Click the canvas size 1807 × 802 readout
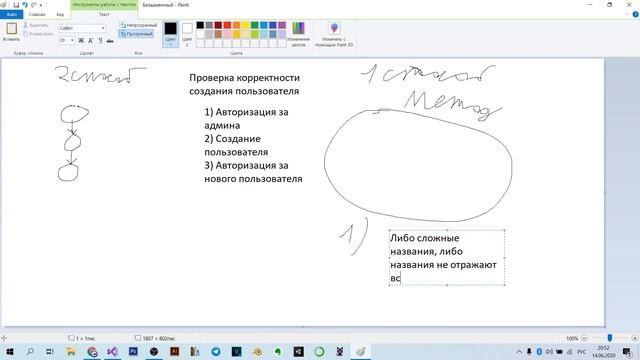This screenshot has width=640, height=360. [x=155, y=338]
